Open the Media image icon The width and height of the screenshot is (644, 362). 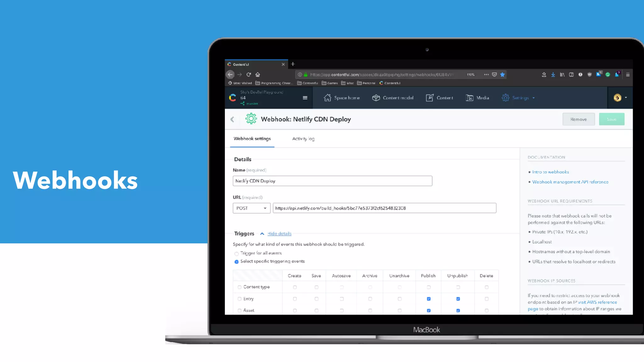click(x=469, y=98)
